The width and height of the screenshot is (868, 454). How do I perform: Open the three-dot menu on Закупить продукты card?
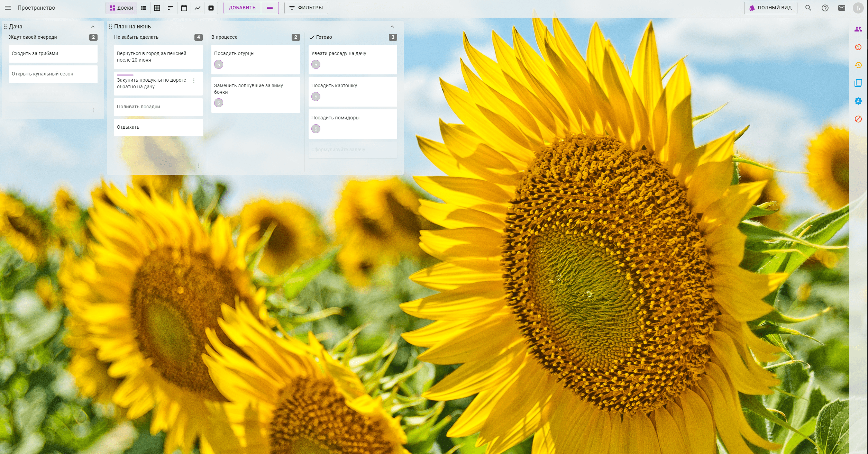pos(194,81)
